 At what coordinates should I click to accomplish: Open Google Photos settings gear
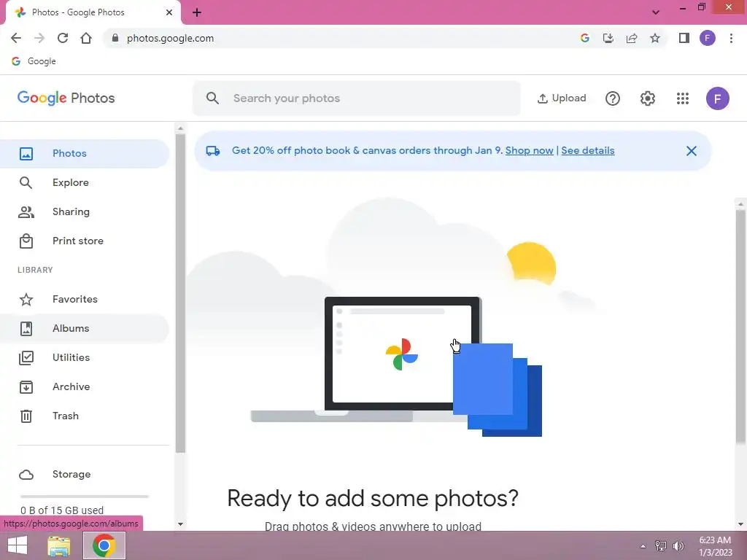pos(648,98)
